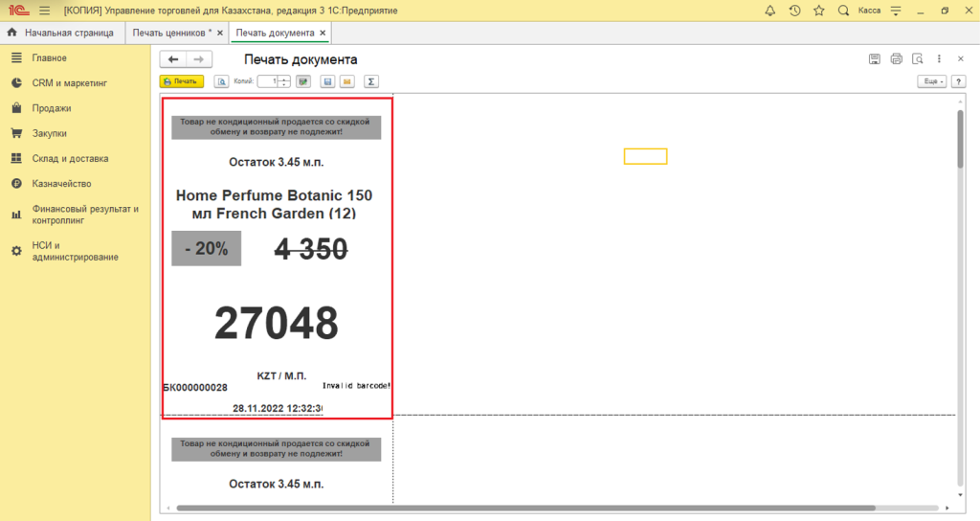Click the 1C logo icon

click(x=19, y=11)
